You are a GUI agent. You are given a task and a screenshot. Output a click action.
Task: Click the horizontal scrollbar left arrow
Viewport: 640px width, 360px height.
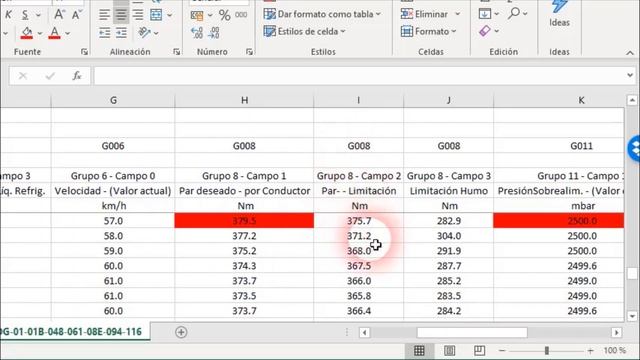(364, 333)
